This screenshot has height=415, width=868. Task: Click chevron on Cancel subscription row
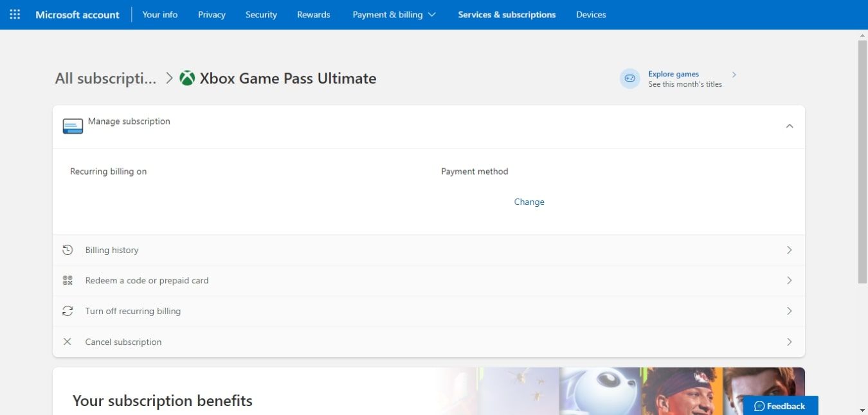point(790,342)
